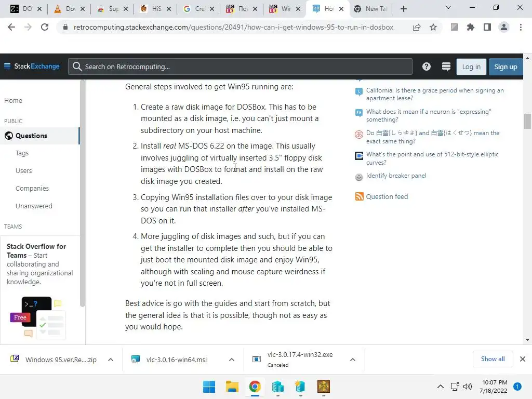Click the left sidebar scrollbar
This screenshot has width=532, height=399.
click(83, 193)
